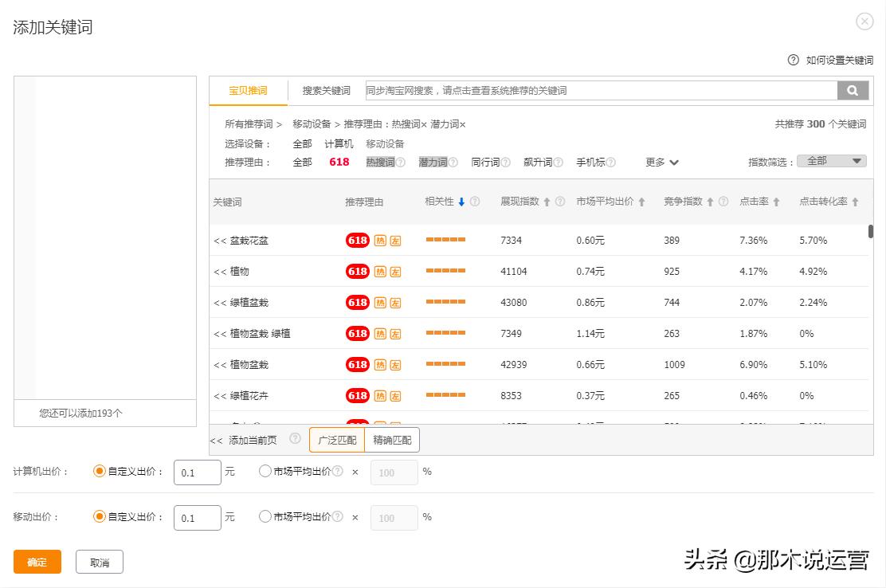Click the relevance bar in the 绿植花卉 row
Image resolution: width=886 pixels, height=588 pixels.
coord(446,395)
